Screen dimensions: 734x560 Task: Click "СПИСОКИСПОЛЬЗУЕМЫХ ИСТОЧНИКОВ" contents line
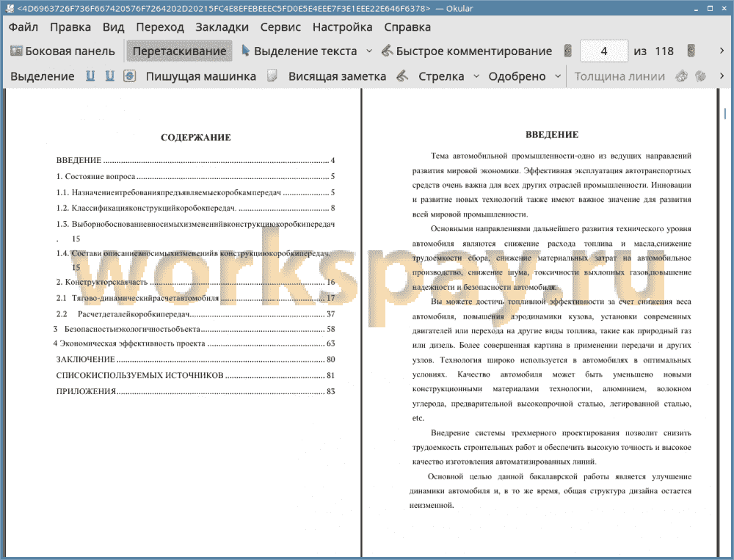[195, 375]
